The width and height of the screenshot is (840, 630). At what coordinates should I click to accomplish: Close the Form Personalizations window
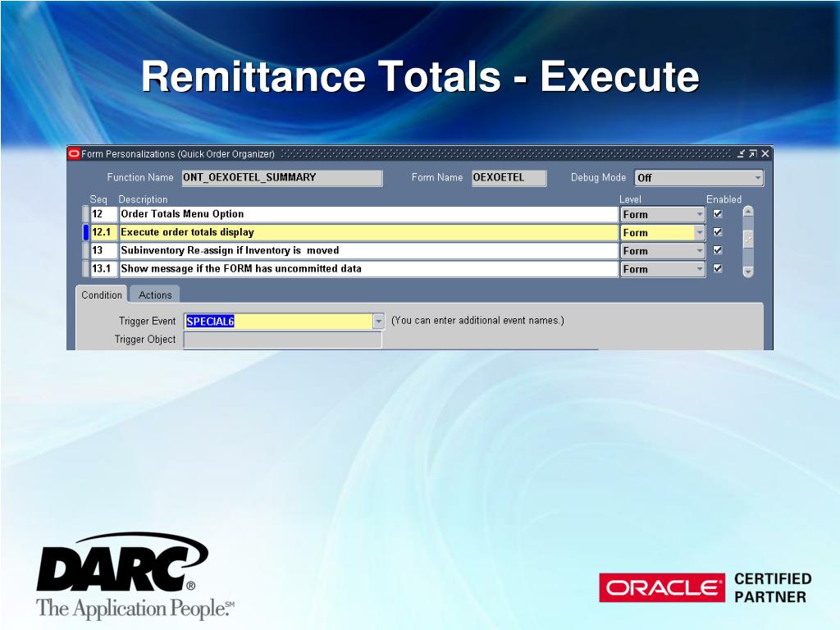[765, 153]
